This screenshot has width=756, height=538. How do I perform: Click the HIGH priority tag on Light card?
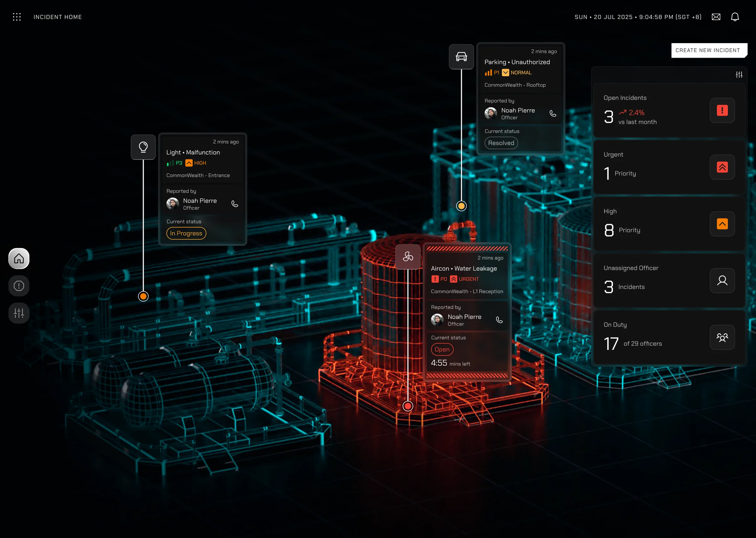(x=196, y=163)
